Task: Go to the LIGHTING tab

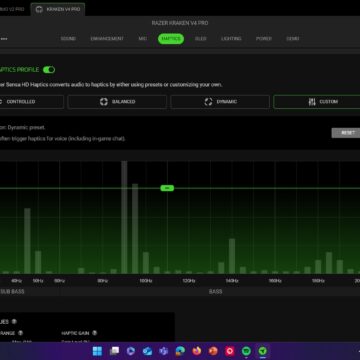Action: click(231, 39)
